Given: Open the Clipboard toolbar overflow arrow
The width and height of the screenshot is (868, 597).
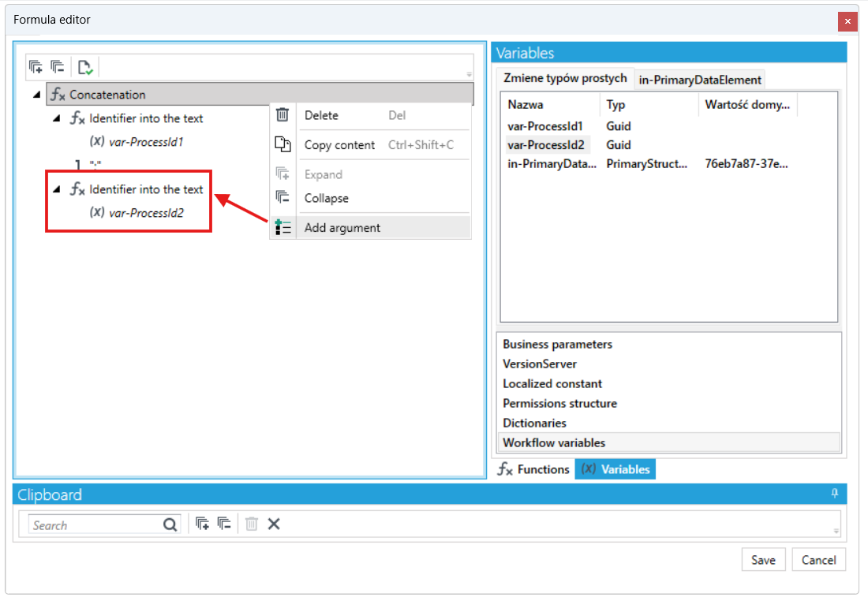Looking at the screenshot, I should [836, 532].
